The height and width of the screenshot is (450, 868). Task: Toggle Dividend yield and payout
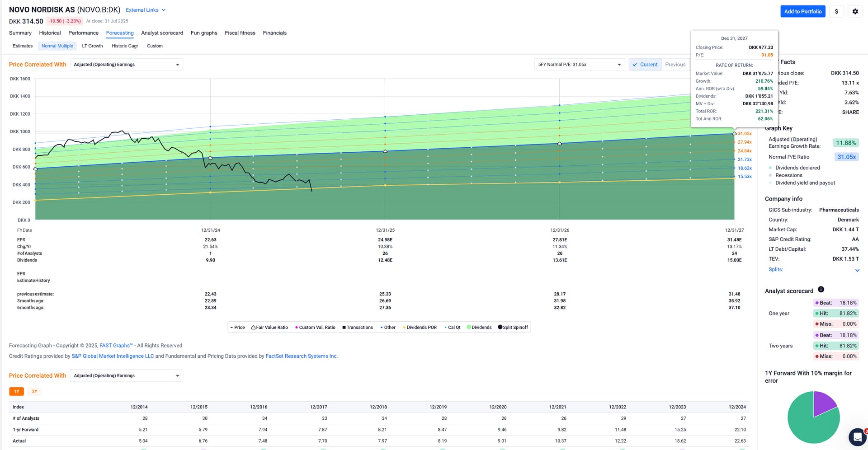tap(802, 183)
